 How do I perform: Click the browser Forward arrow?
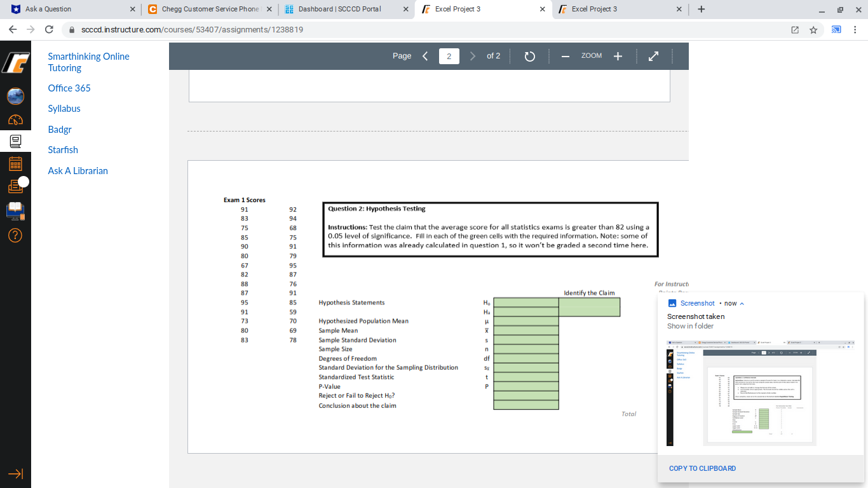pos(31,30)
